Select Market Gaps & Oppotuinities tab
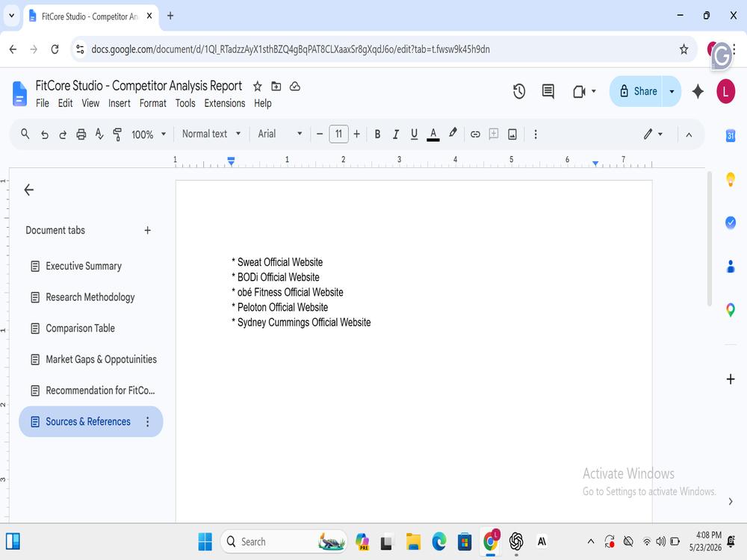Viewport: 747px width, 560px height. [x=91, y=360]
